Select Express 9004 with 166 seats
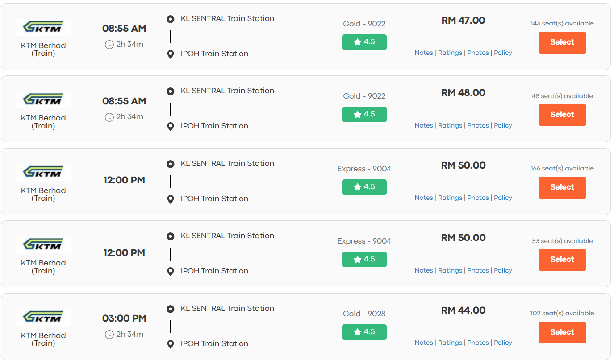Image resolution: width=614 pixels, height=364 pixels. click(562, 187)
